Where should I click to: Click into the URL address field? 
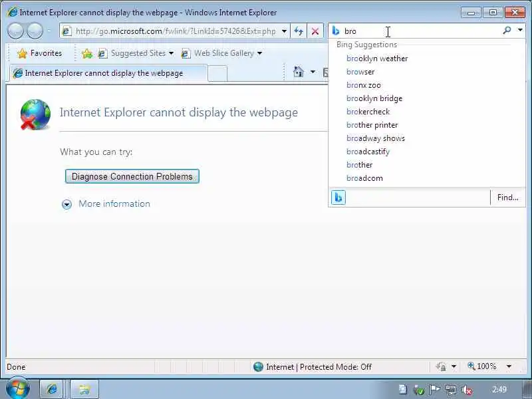[x=176, y=31]
